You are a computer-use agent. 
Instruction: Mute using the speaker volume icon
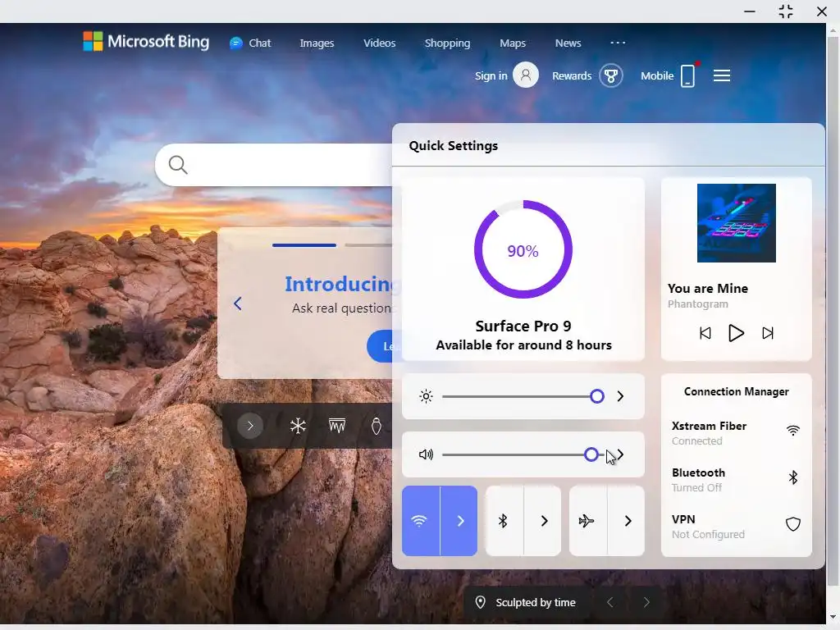426,454
